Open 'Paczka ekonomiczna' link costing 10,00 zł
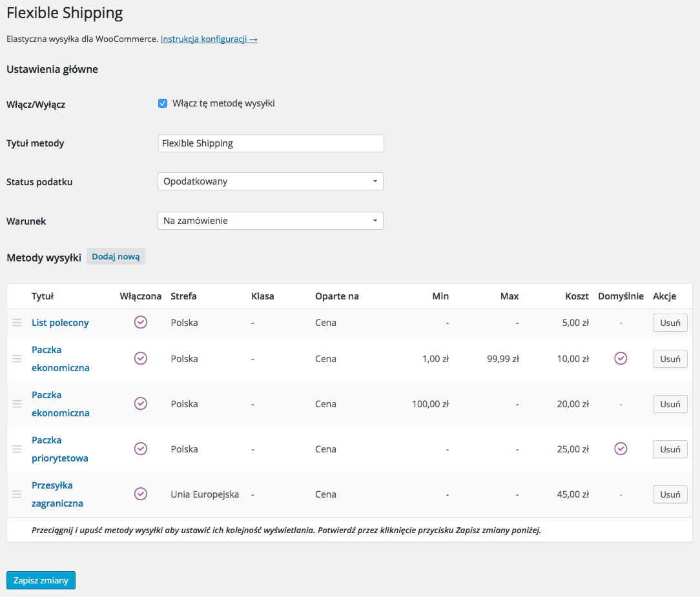 click(60, 359)
